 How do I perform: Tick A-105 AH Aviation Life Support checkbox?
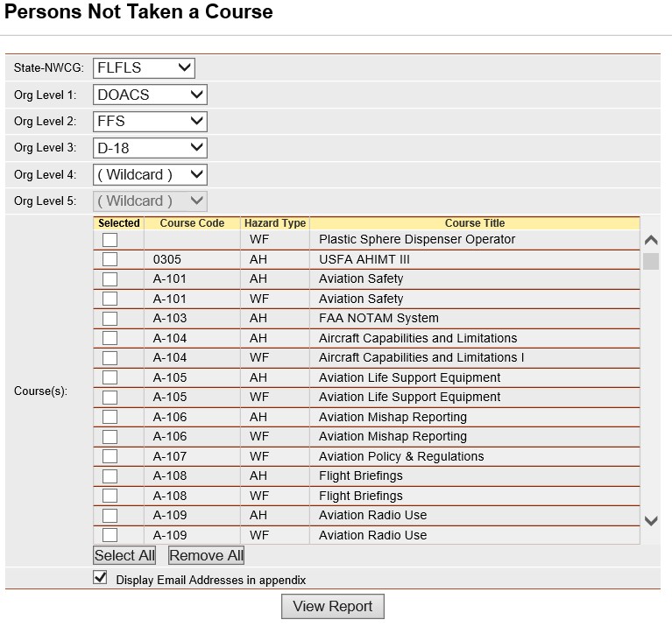coord(110,377)
